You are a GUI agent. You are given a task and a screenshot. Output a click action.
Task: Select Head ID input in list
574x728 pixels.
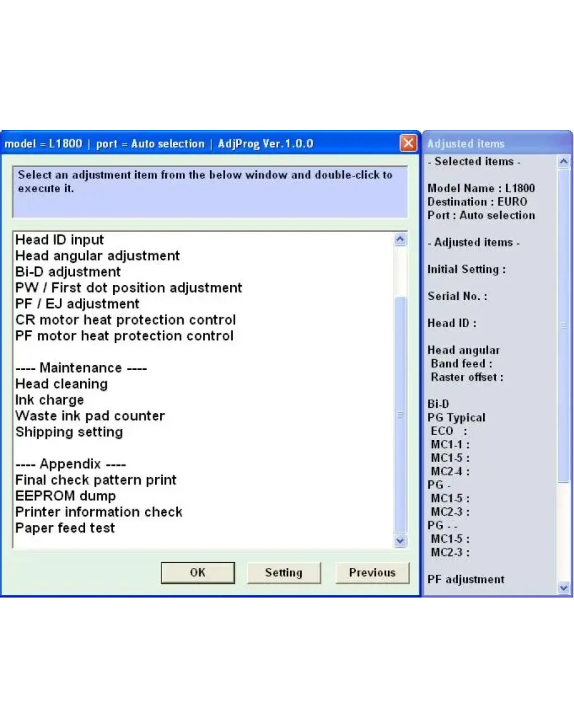click(60, 240)
